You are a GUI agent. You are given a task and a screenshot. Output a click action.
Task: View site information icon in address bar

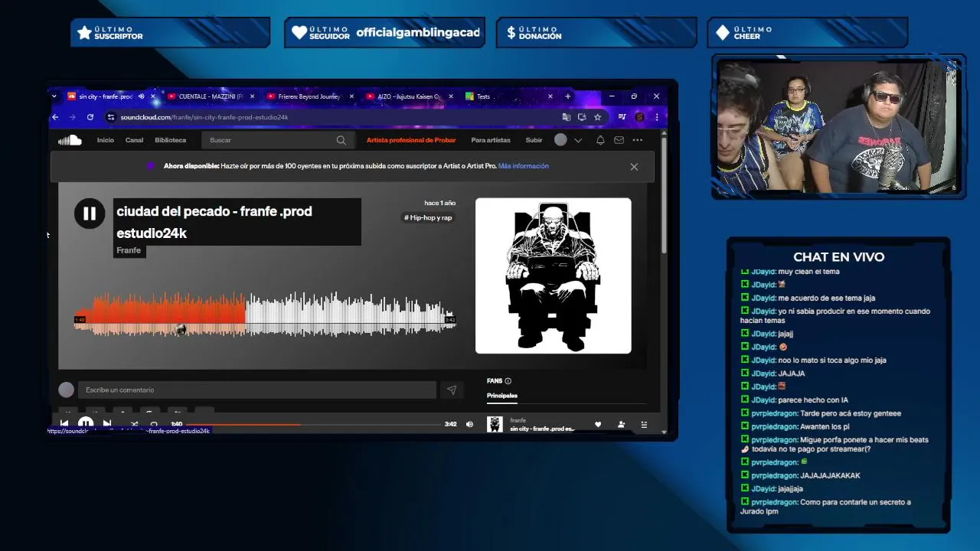pos(111,117)
